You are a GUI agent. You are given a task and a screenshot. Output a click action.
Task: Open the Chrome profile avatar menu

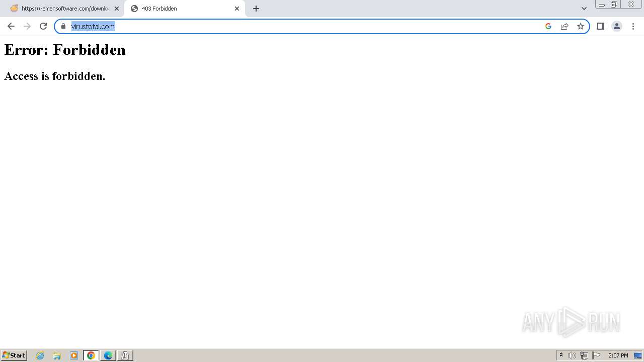pos(617,26)
